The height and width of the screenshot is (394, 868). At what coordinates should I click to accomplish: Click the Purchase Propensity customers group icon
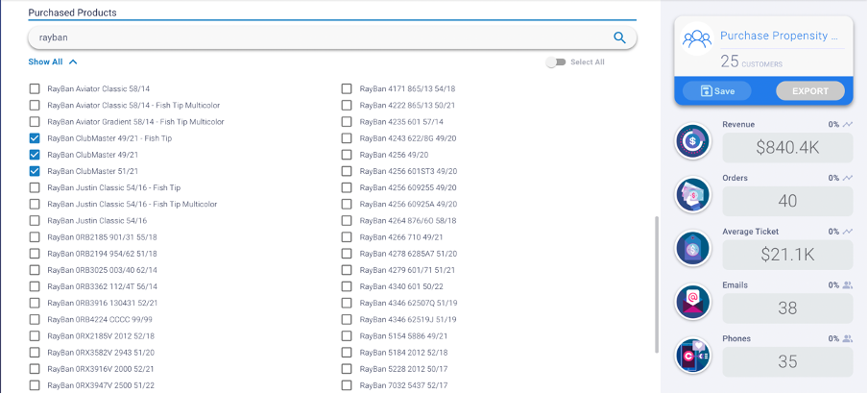(696, 38)
